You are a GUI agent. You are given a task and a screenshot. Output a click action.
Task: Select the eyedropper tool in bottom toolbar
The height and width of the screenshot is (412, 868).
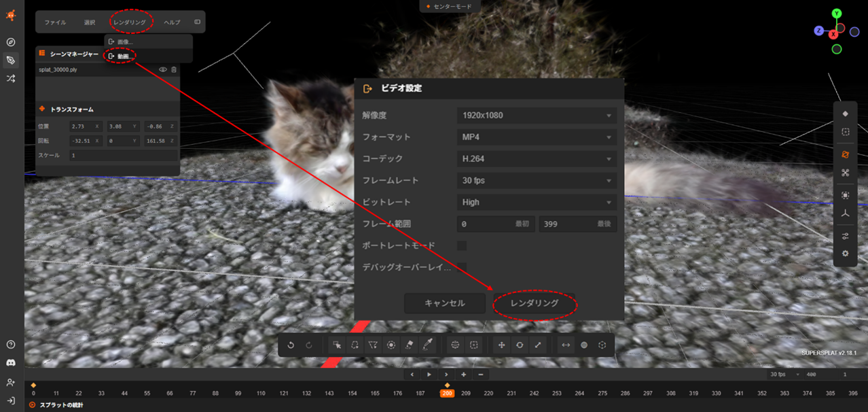pos(428,345)
